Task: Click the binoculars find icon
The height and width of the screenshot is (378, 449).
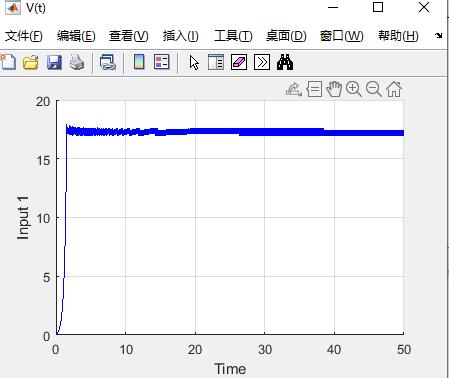Action: (285, 62)
